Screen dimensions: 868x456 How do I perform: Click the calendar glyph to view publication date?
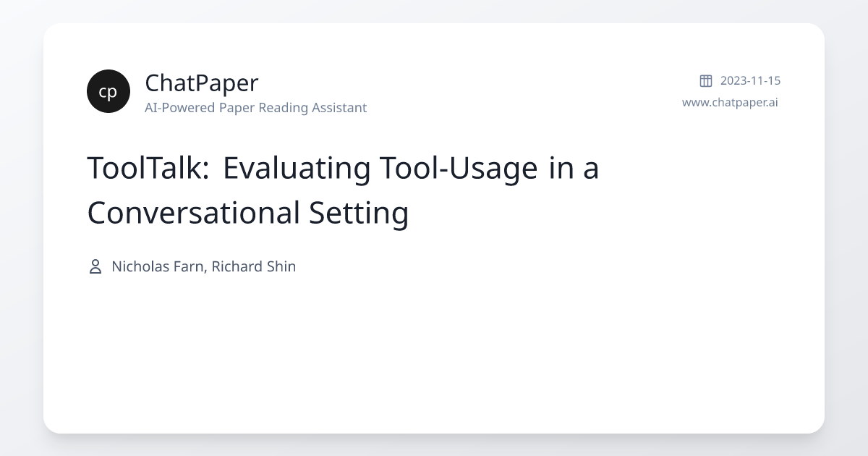pyautogui.click(x=705, y=80)
